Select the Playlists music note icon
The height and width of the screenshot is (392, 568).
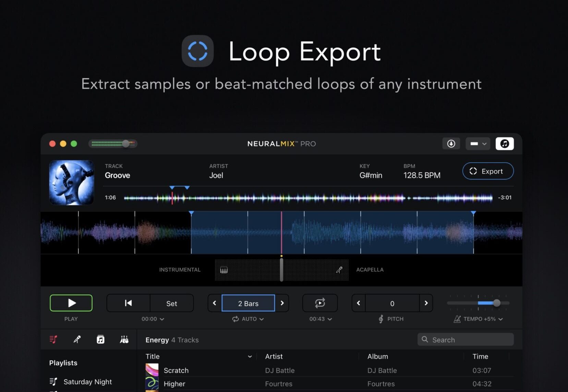[x=53, y=339]
